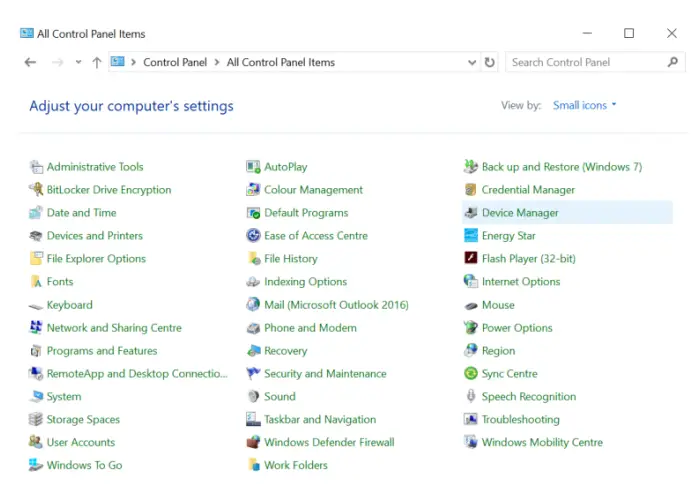This screenshot has height=485, width=698.
Task: Open the Troubleshooting link
Action: pyautogui.click(x=520, y=420)
